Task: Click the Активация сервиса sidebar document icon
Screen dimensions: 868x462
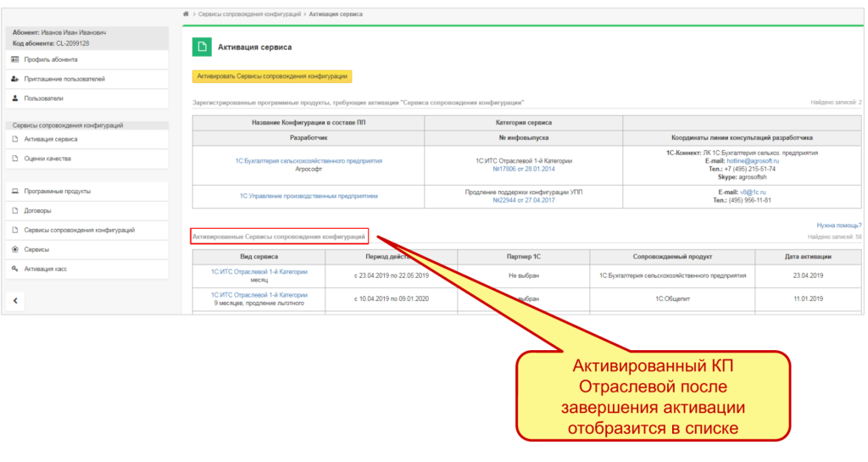Action: pyautogui.click(x=15, y=139)
